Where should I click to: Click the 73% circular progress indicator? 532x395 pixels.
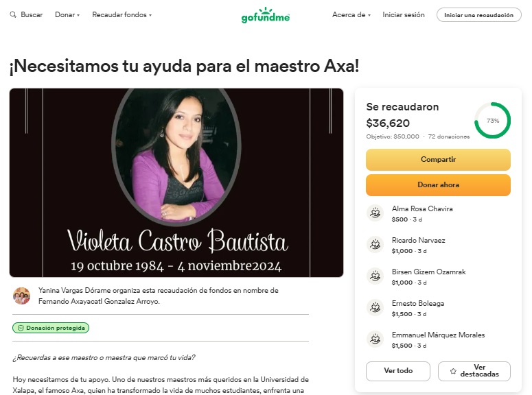click(492, 121)
